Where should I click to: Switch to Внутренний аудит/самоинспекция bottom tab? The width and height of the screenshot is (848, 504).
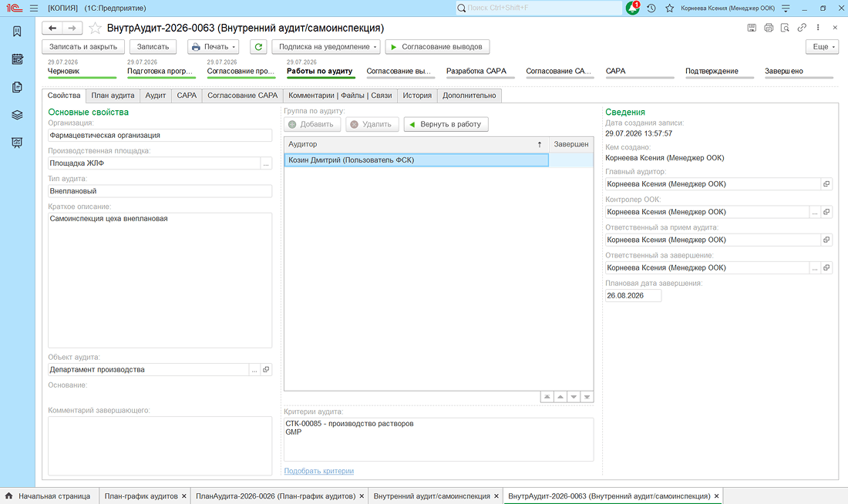click(432, 496)
